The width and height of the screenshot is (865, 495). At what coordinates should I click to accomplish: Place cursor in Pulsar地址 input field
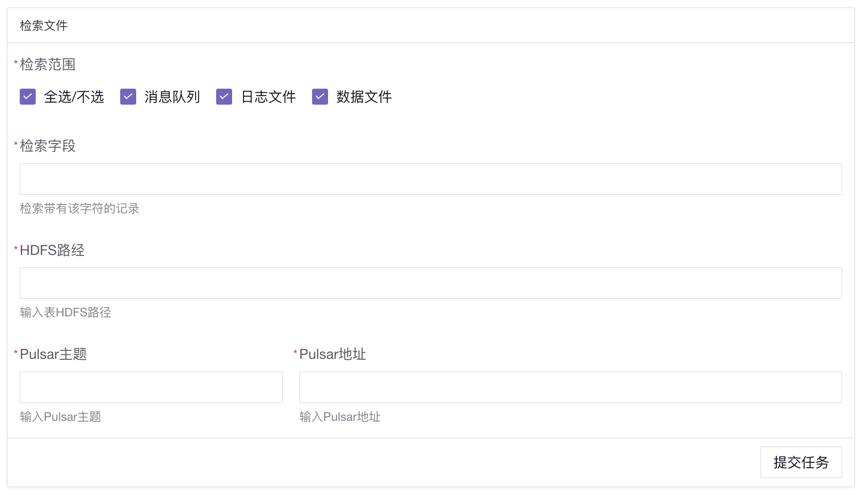[570, 387]
